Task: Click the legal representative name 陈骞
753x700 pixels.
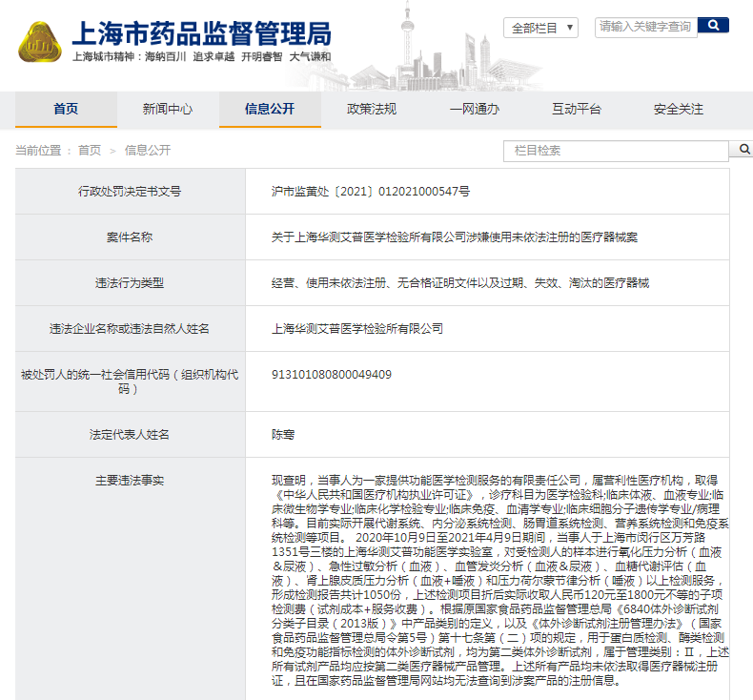Action: click(x=283, y=434)
